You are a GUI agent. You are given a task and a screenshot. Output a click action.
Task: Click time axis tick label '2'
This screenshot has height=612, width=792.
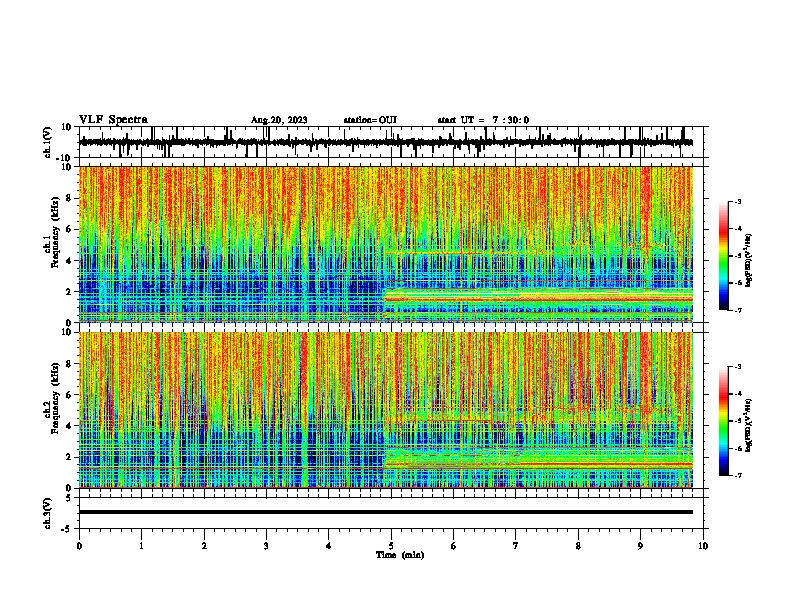click(x=204, y=546)
